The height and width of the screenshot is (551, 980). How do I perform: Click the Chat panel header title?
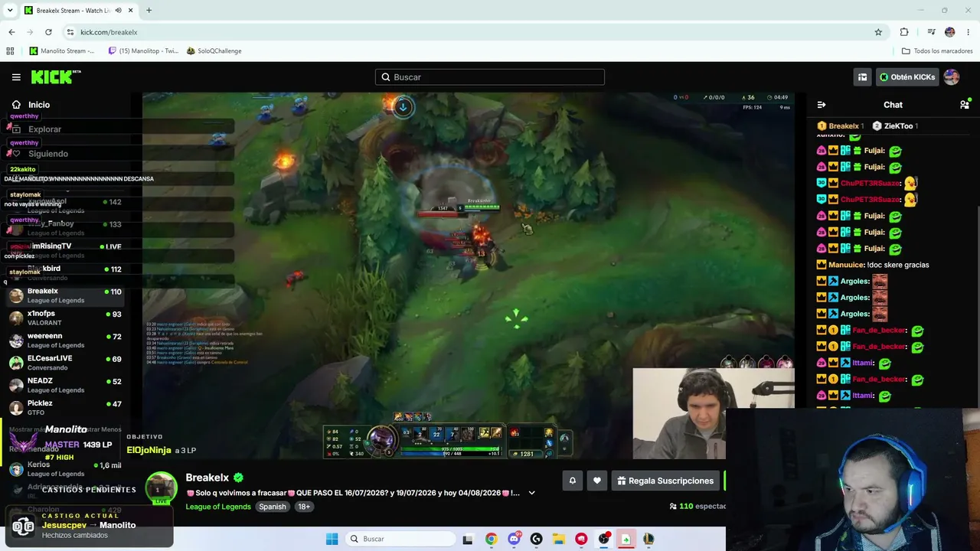pos(893,105)
